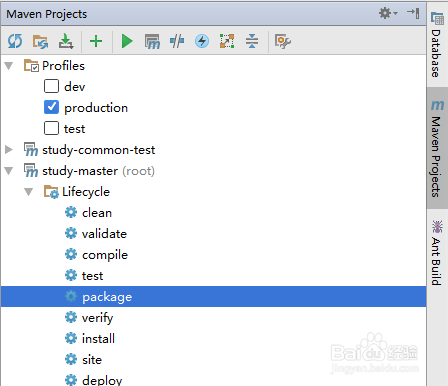Hide the Maven Projects panel
This screenshot has width=448, height=386.
coord(413,13)
